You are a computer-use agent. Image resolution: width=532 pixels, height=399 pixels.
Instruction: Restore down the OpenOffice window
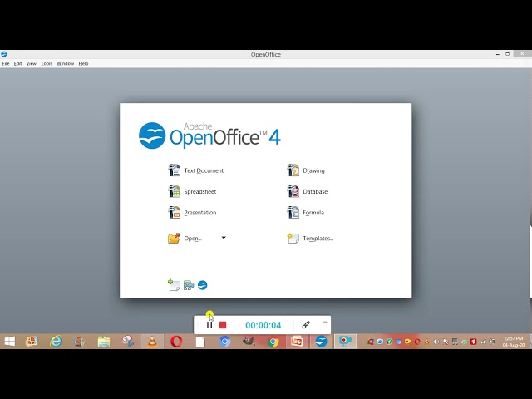tap(508, 54)
